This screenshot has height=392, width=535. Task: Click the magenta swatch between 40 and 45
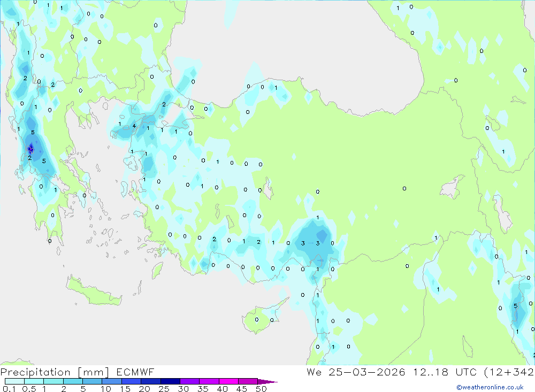click(228, 381)
